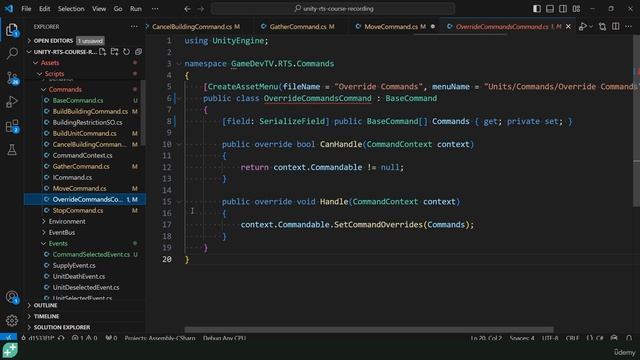Screen dimensions: 640x360
Task: Open StopCommand.cs file
Action: click(x=78, y=211)
